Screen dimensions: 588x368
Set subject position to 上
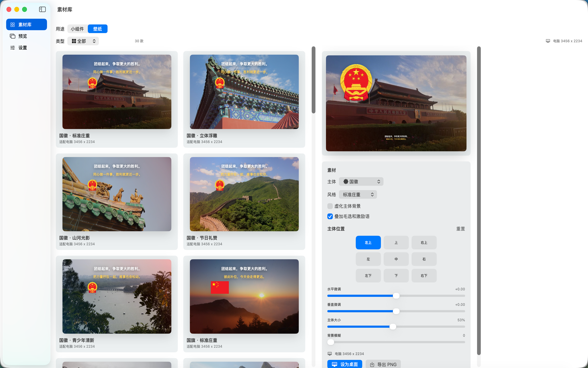pos(396,243)
